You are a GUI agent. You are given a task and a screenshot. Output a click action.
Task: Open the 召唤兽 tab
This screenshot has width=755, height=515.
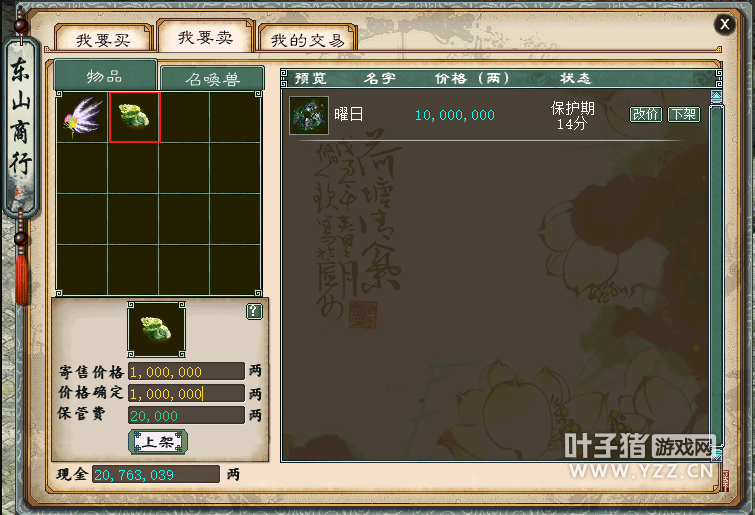tap(212, 78)
